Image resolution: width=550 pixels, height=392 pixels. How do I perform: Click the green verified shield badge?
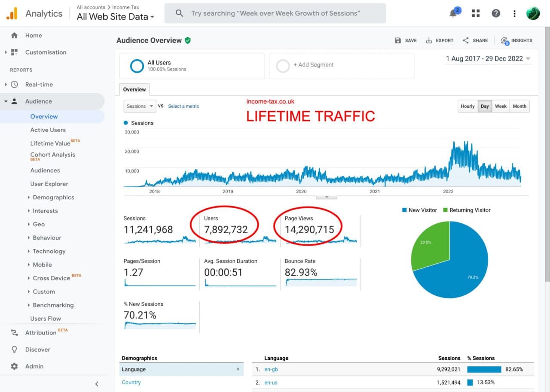188,40
